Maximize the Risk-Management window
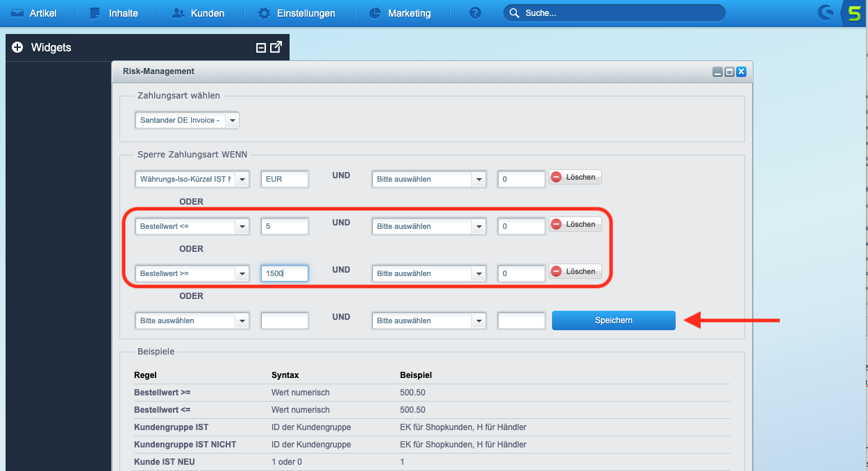This screenshot has width=868, height=471. [729, 71]
